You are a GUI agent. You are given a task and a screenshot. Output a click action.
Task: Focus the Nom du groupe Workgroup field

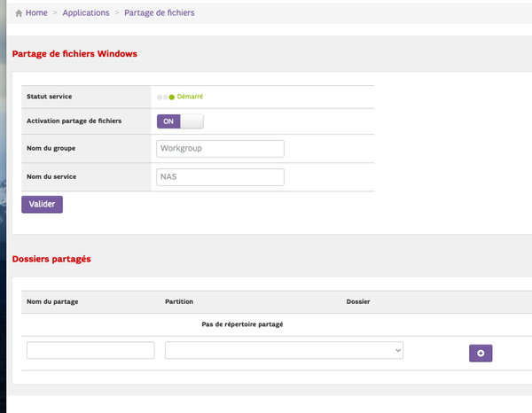point(220,148)
